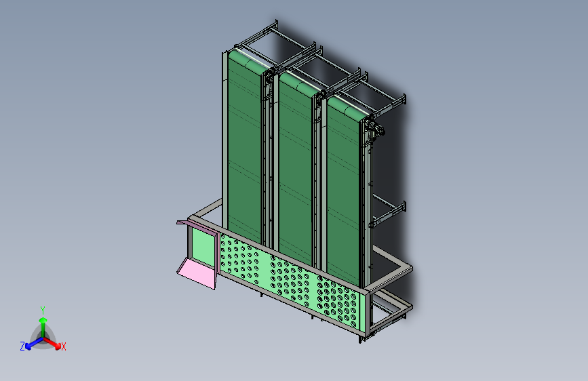588x381 pixels.
Task: Select the middle green conveyor belt
Action: pyautogui.click(x=296, y=169)
